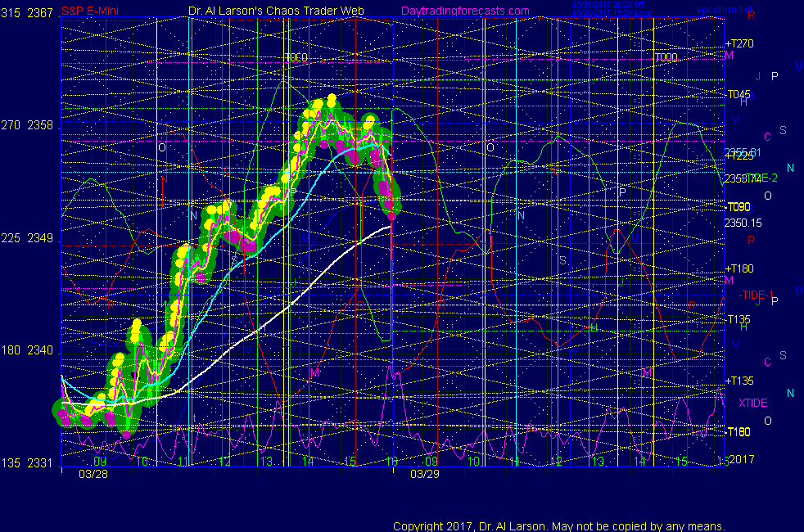Select the 03/28/2017 15:20 Local timestamp

coord(612,13)
